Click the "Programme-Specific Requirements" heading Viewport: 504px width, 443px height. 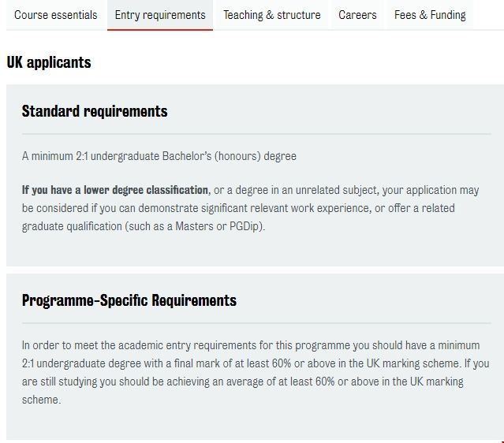(x=129, y=300)
